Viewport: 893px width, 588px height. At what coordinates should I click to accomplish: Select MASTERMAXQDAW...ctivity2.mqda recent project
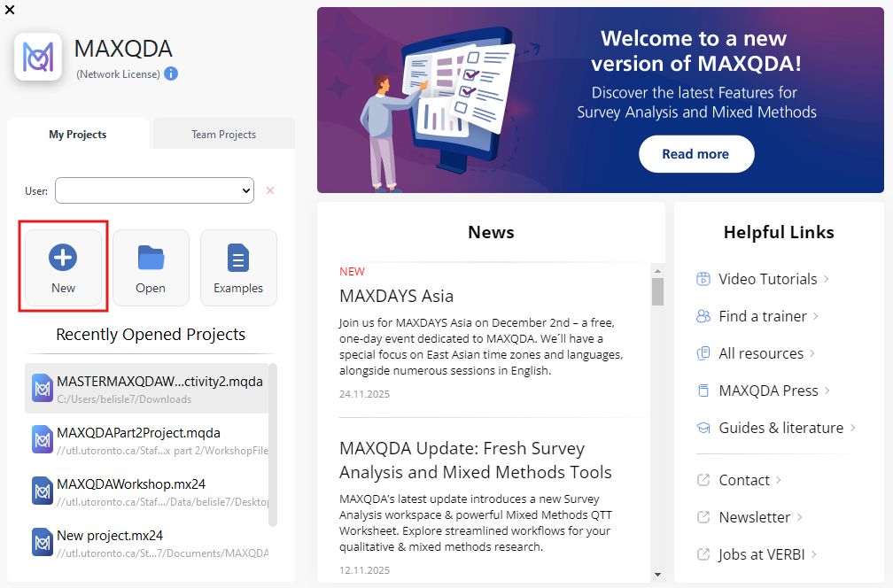point(146,388)
